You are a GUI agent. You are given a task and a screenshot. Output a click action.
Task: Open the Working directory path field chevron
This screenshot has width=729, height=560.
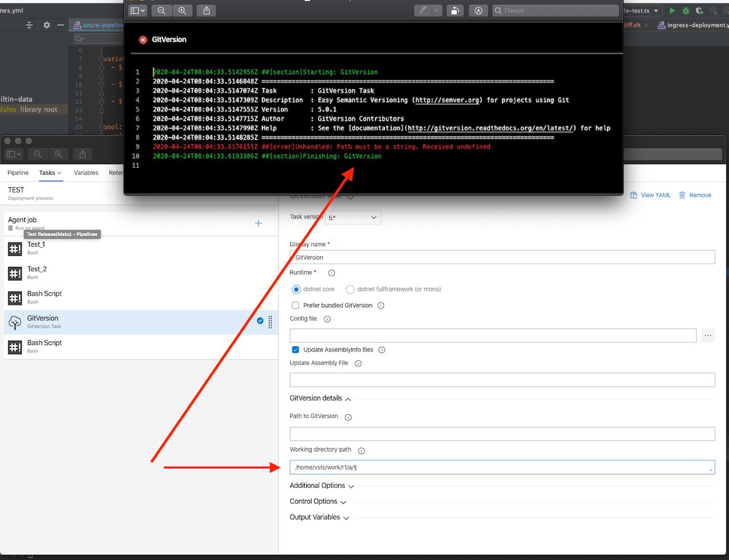pyautogui.click(x=711, y=469)
